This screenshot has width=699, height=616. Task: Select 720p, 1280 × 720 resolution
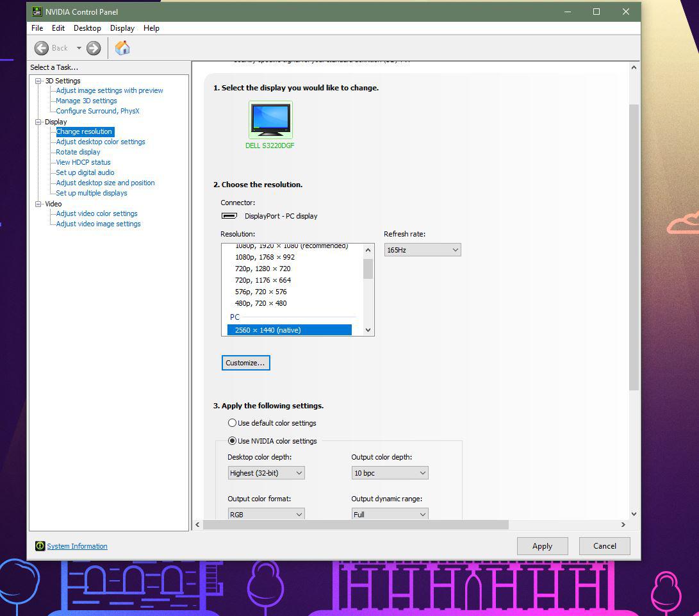pos(263,269)
